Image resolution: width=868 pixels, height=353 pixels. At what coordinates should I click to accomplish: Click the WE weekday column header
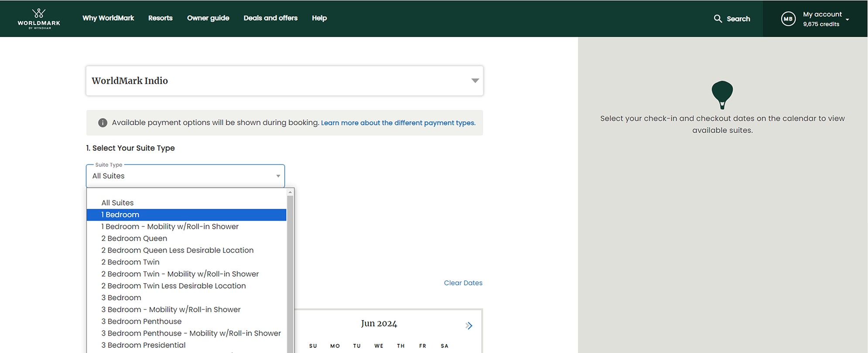(379, 346)
